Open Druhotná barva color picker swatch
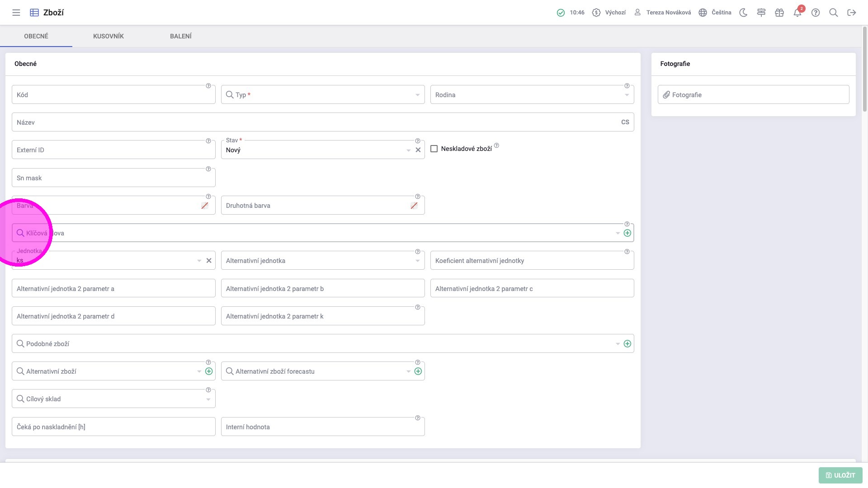The width and height of the screenshot is (868, 488). pos(414,206)
